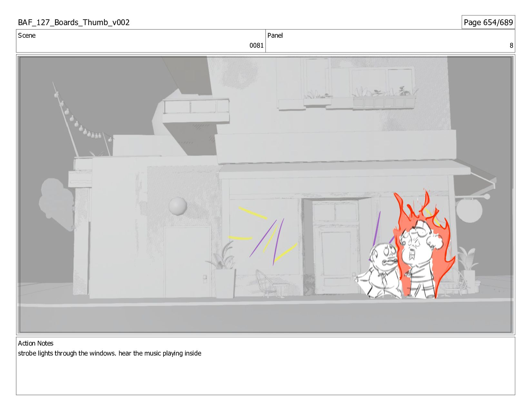Click panel number 8
Image resolution: width=532 pixels, height=411 pixels.
pyautogui.click(x=511, y=45)
